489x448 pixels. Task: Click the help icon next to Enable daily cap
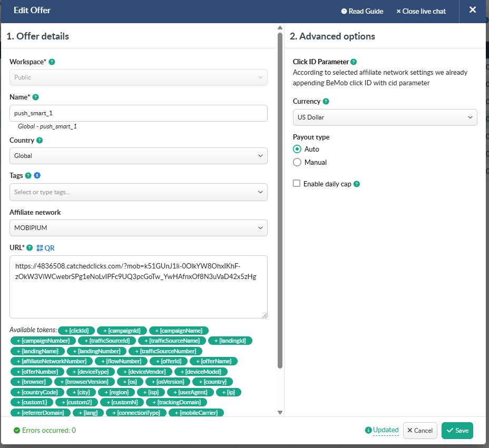point(357,184)
